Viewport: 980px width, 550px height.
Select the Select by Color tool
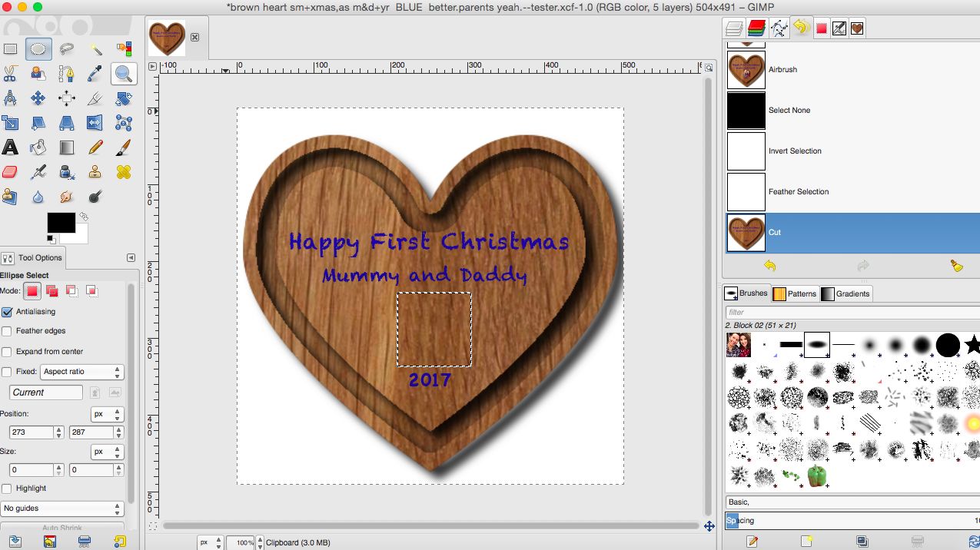[124, 49]
